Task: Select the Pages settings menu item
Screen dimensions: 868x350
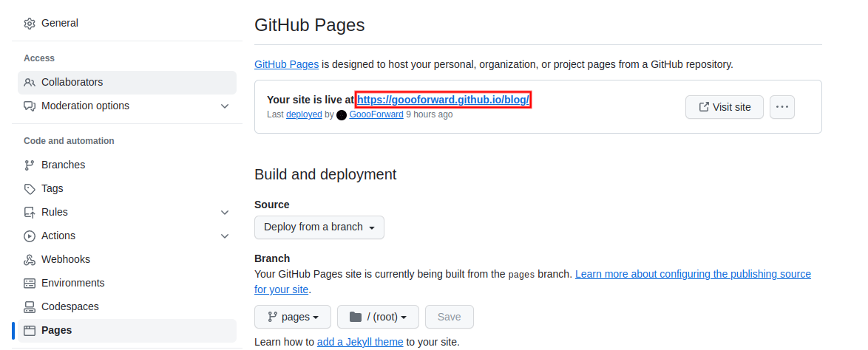Action: pyautogui.click(x=126, y=331)
